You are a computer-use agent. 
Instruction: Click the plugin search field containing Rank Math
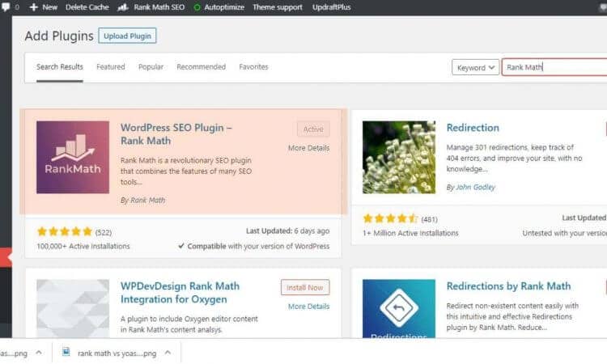point(554,67)
